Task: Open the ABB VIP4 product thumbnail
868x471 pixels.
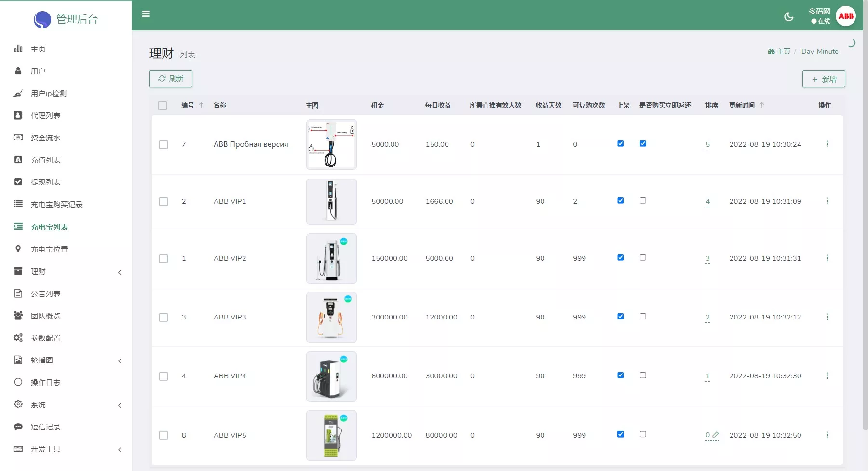Action: click(x=331, y=376)
